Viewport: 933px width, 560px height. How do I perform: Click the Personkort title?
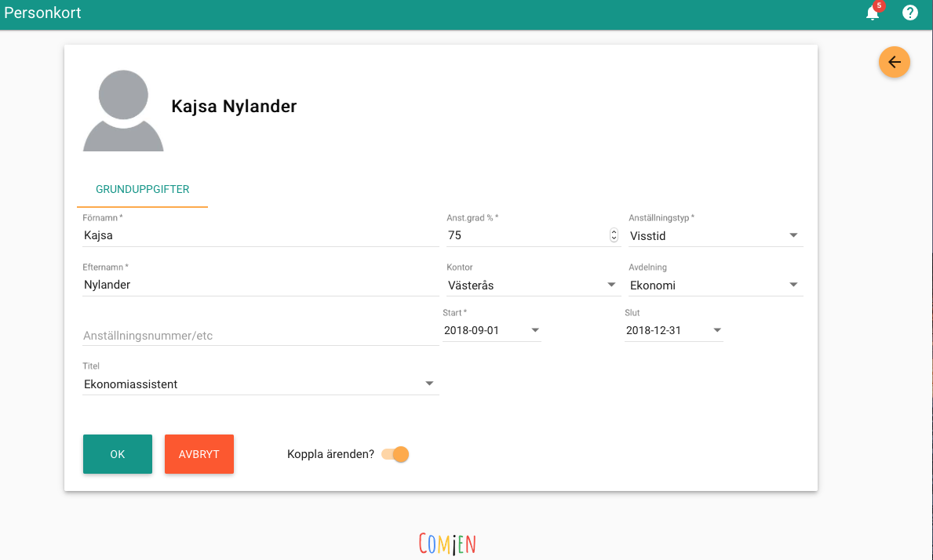pos(42,13)
